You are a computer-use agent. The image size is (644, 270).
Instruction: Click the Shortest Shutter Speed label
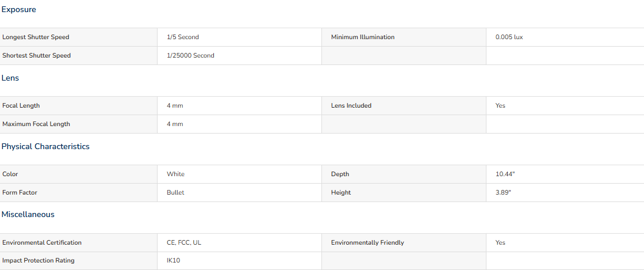click(x=37, y=55)
